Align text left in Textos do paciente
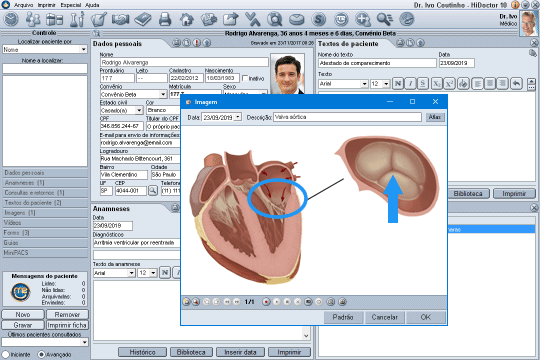 point(477,83)
